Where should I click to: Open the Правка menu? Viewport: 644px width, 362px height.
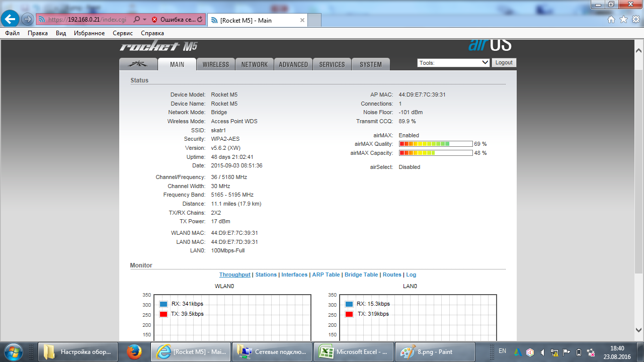point(38,33)
